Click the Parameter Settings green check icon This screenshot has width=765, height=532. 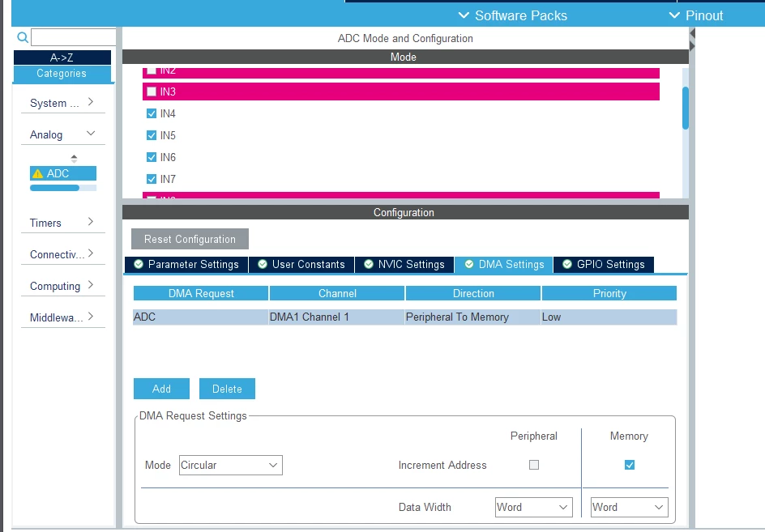click(x=139, y=264)
